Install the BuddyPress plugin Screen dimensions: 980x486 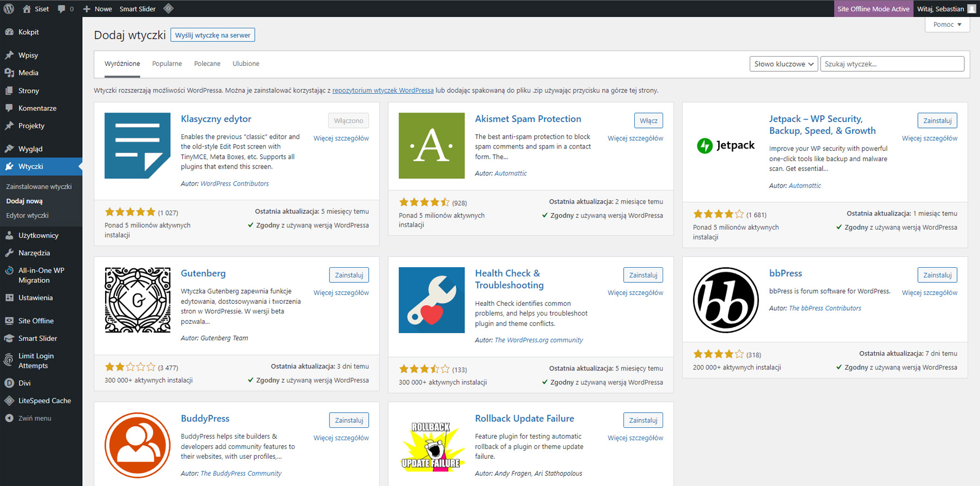click(349, 420)
